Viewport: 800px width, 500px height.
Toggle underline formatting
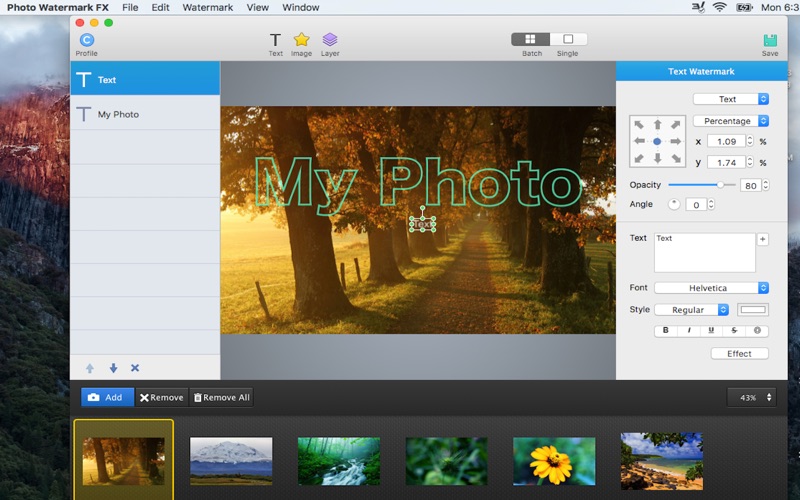tap(711, 331)
